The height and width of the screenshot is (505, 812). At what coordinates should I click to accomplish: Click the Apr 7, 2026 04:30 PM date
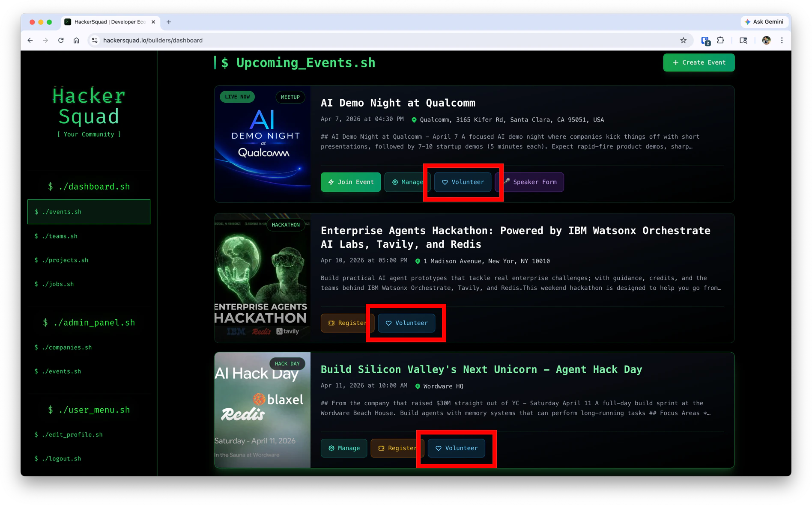[x=362, y=119]
